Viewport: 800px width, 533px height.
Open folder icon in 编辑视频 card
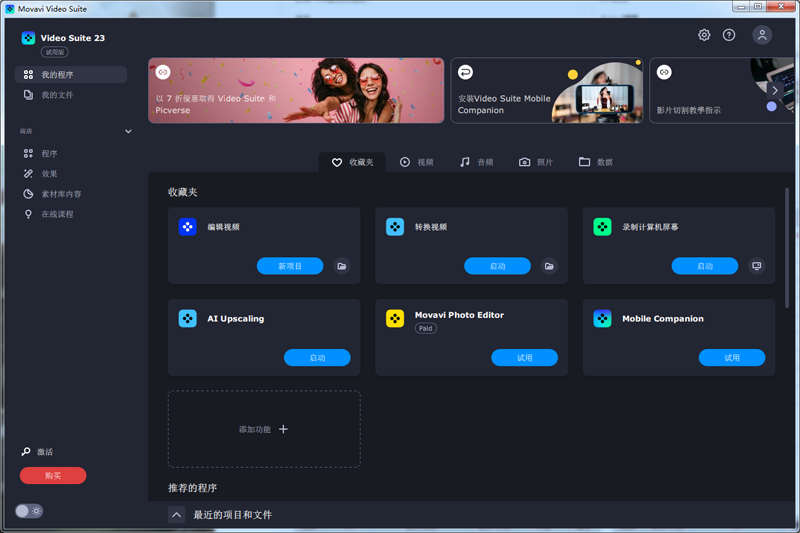(x=342, y=266)
